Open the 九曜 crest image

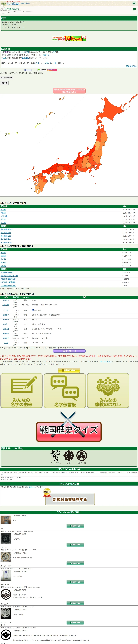tap(69, 456)
